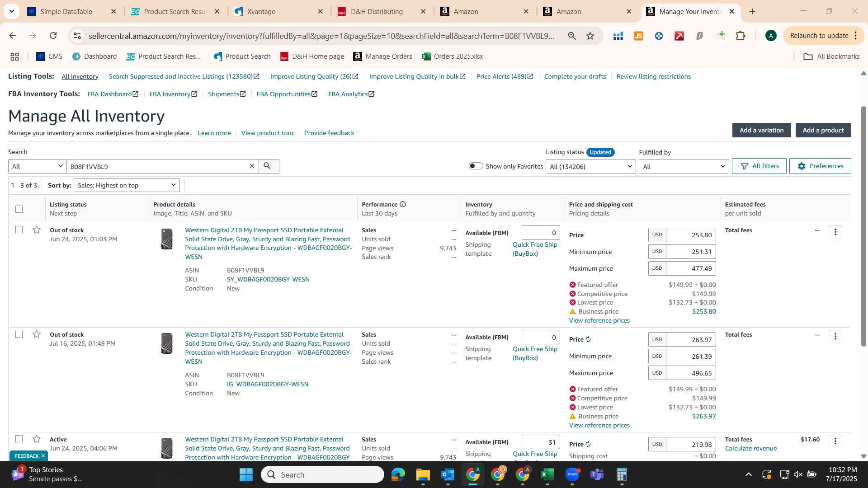This screenshot has width=868, height=488.
Task: Open the CMS bookmark
Action: click(x=49, y=56)
